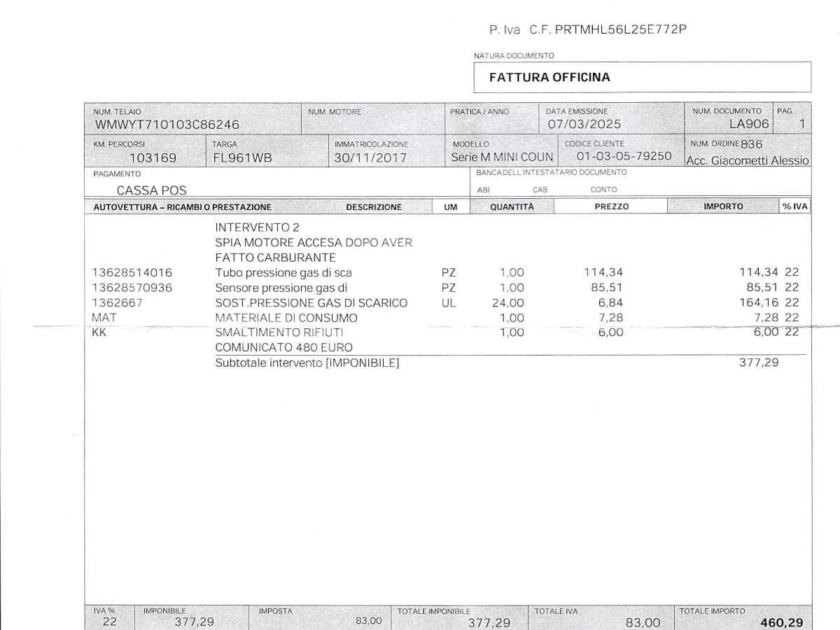
Task: Select document number LA906
Action: (748, 124)
